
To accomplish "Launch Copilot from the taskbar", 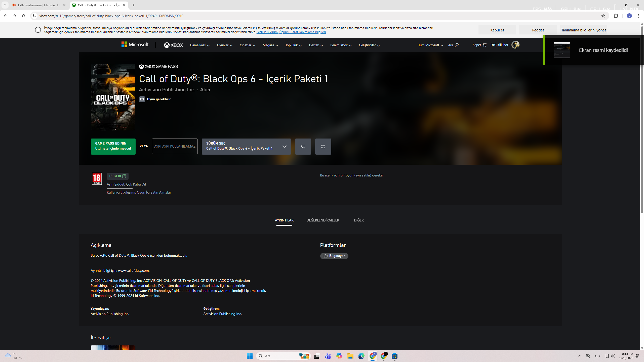I will click(x=339, y=356).
